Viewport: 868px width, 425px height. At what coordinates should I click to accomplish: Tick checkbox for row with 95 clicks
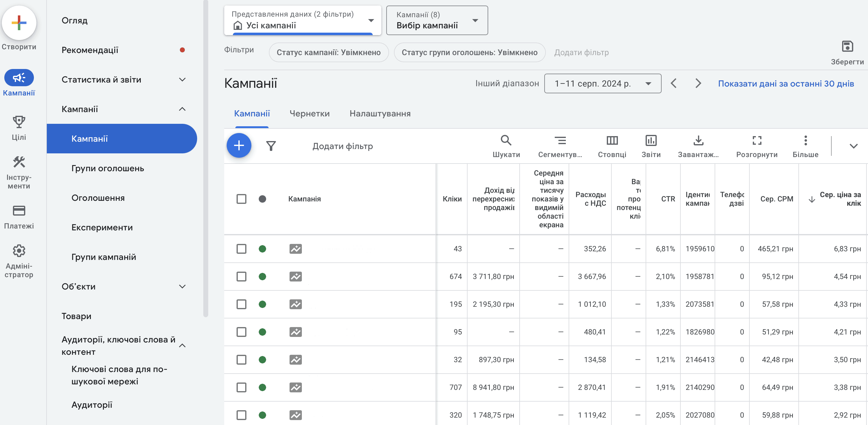coord(241,332)
